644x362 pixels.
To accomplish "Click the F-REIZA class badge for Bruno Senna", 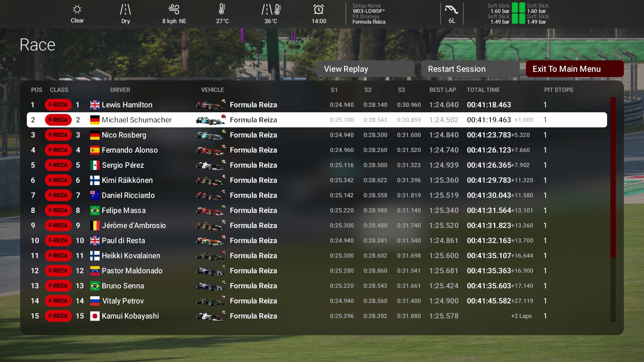I will (58, 286).
